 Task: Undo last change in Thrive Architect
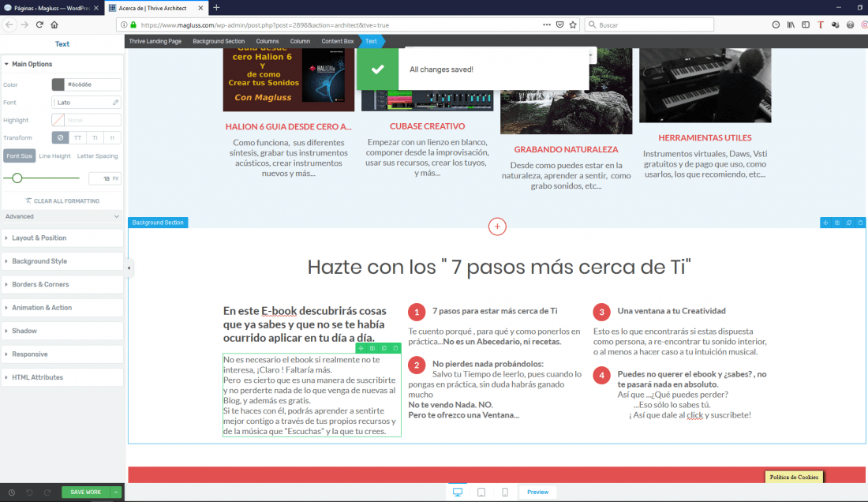29,492
